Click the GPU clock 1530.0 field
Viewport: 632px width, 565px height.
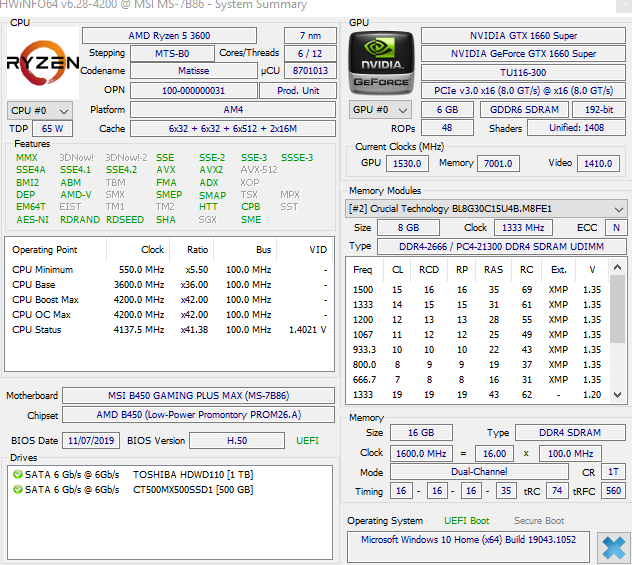(x=407, y=164)
